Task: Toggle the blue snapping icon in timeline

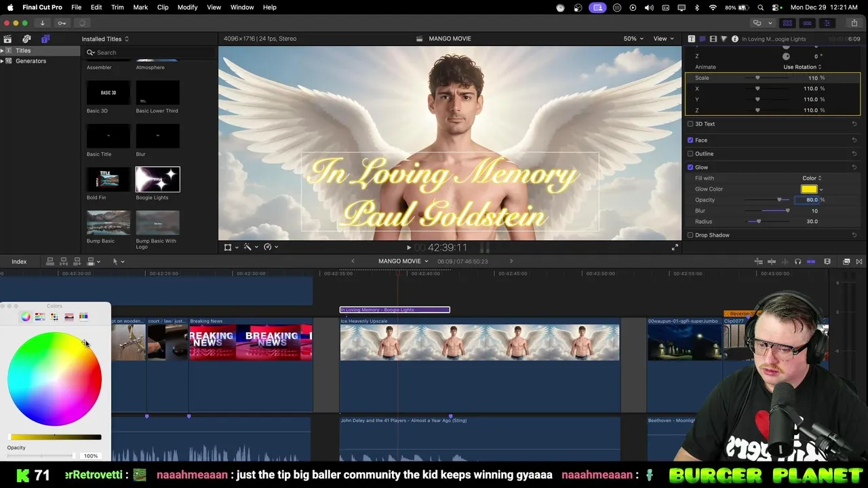Action: (x=811, y=262)
